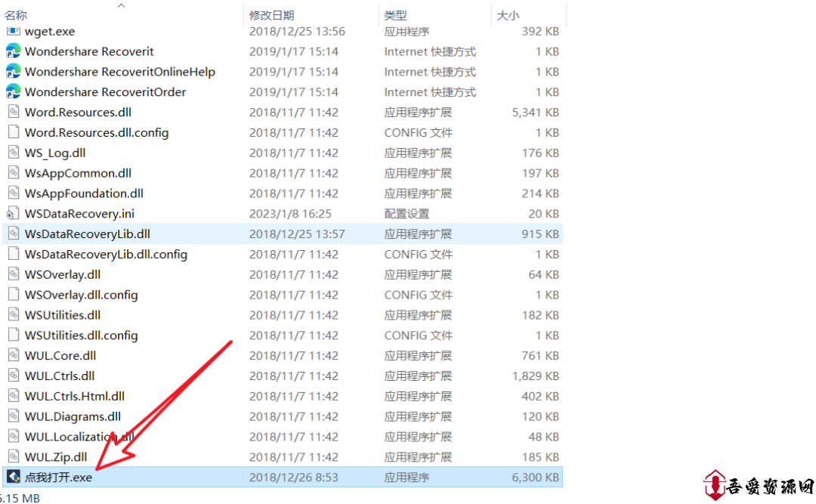Sort files by the 修改日期 column header

tap(272, 16)
